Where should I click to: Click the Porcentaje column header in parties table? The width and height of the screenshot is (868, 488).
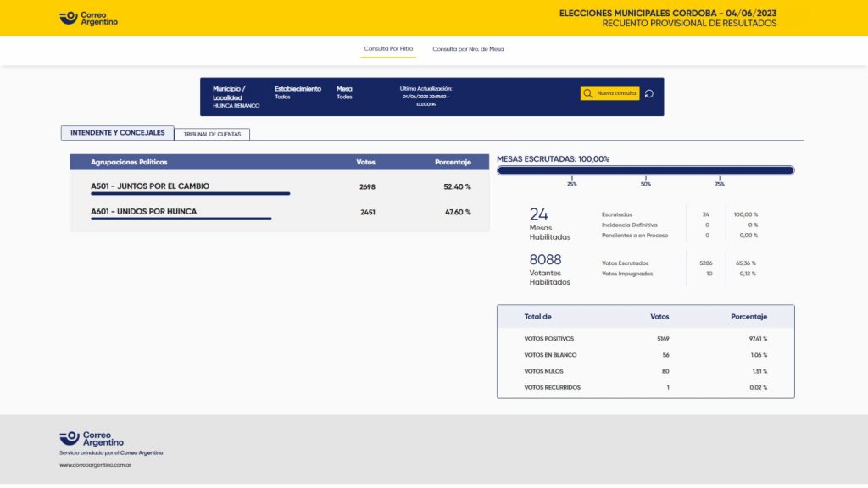point(453,162)
